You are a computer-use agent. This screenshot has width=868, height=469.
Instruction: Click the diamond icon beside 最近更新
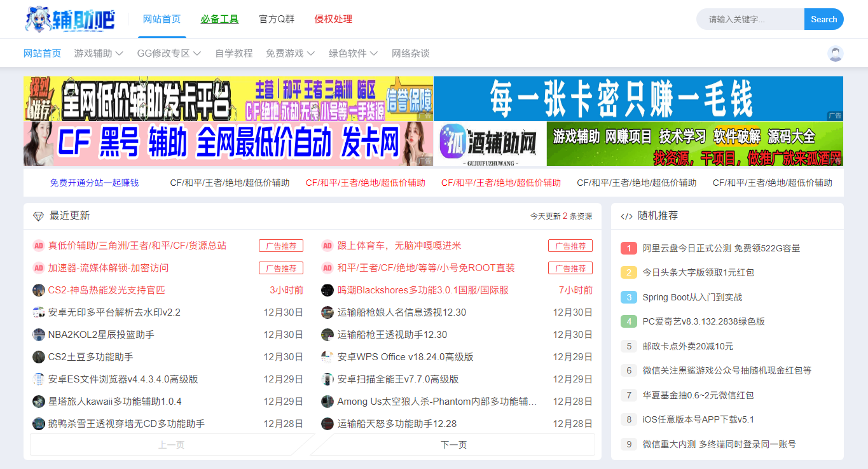pyautogui.click(x=38, y=216)
